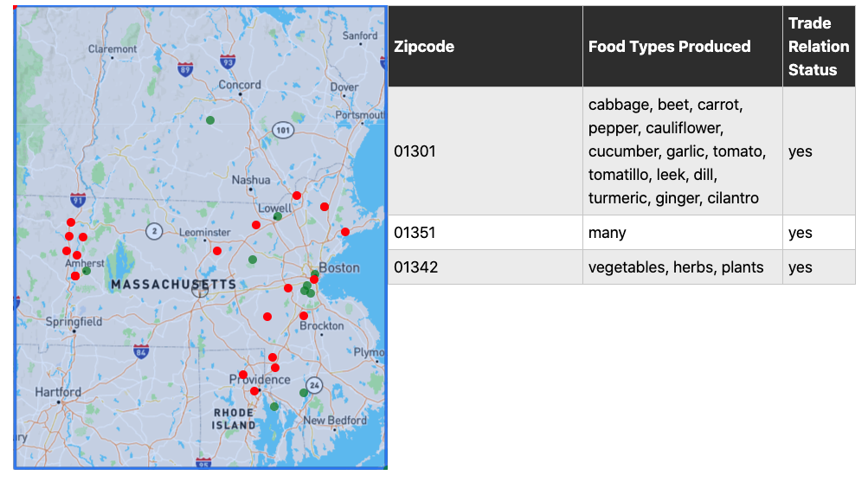
Task: Click the MASSACHUSETTS state label
Action: pyautogui.click(x=174, y=285)
